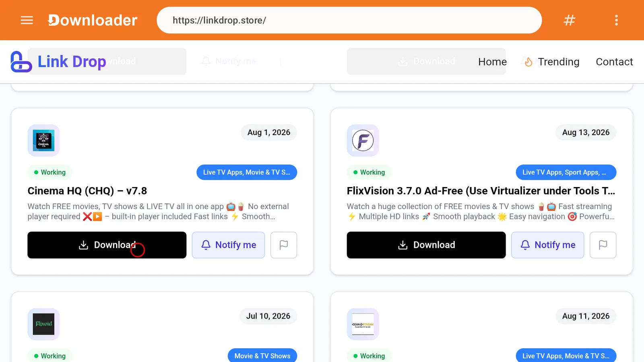This screenshot has width=644, height=362.
Task: Click Notify me for Cinema HQ
Action: [x=228, y=245]
